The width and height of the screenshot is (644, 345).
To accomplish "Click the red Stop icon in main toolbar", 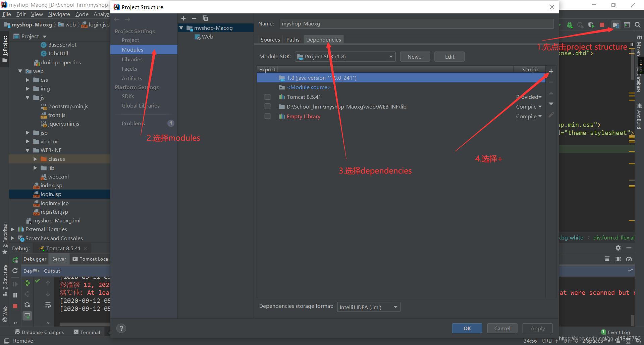I will pos(602,25).
